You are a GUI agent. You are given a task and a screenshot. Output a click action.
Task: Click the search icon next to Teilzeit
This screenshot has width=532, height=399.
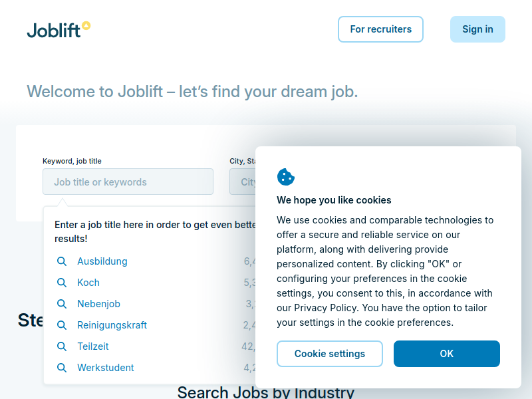tap(62, 346)
